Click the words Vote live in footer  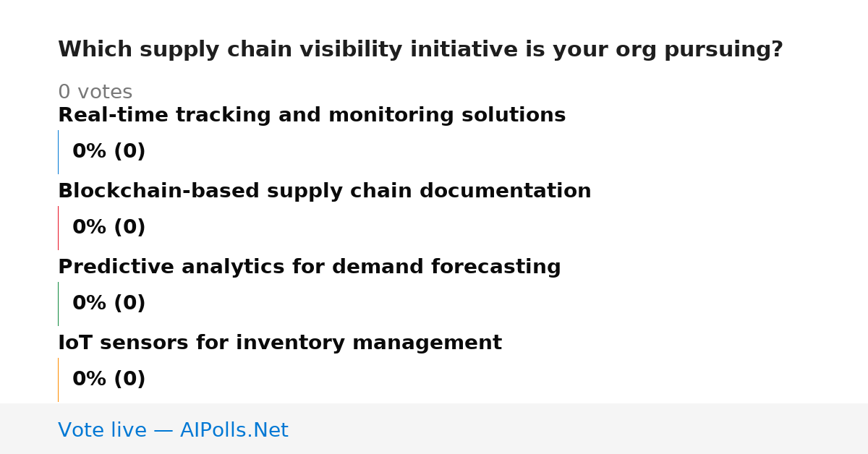tap(102, 430)
